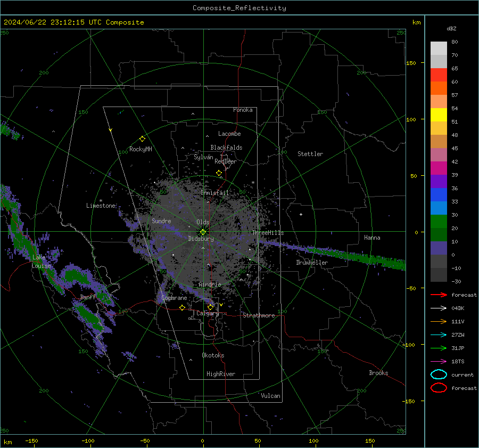Click the Innisfail city label
Screen dimensions: 479x448
click(214, 193)
